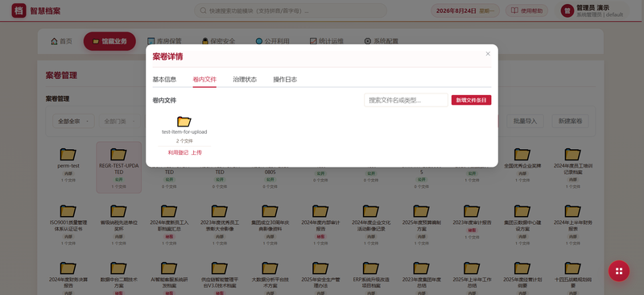Open the 大数据分析平台技术方案 folder
Image resolution: width=644 pixels, height=295 pixels.
(x=270, y=268)
